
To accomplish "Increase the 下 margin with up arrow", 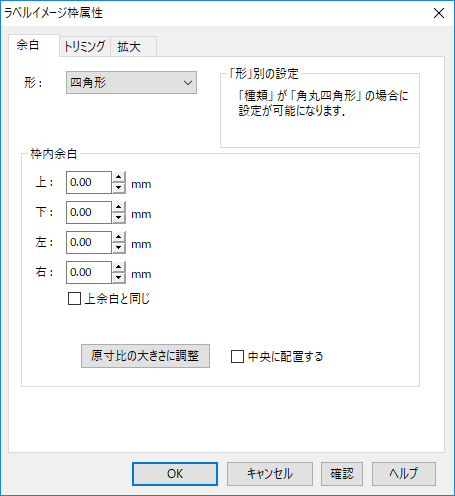I will tap(119, 207).
